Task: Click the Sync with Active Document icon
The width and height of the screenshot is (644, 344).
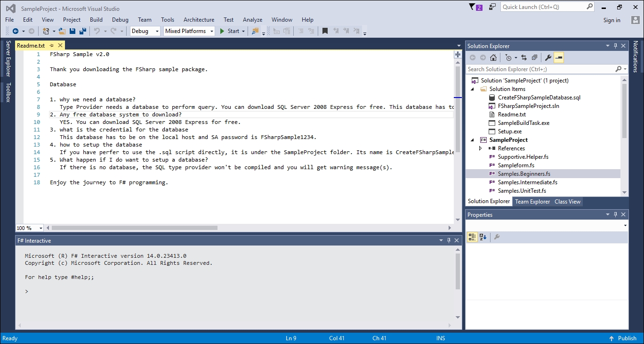Action: coord(524,57)
